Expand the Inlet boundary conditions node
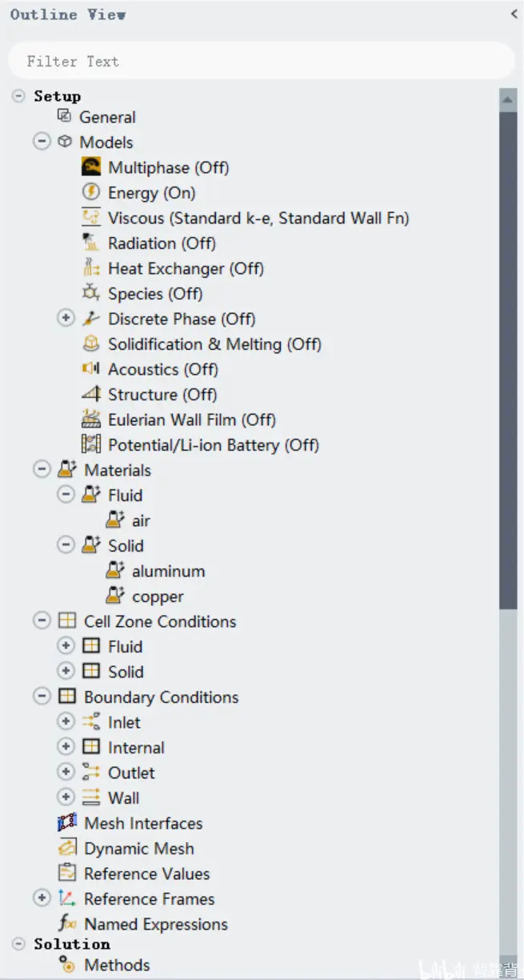This screenshot has height=980, width=524. click(x=66, y=722)
